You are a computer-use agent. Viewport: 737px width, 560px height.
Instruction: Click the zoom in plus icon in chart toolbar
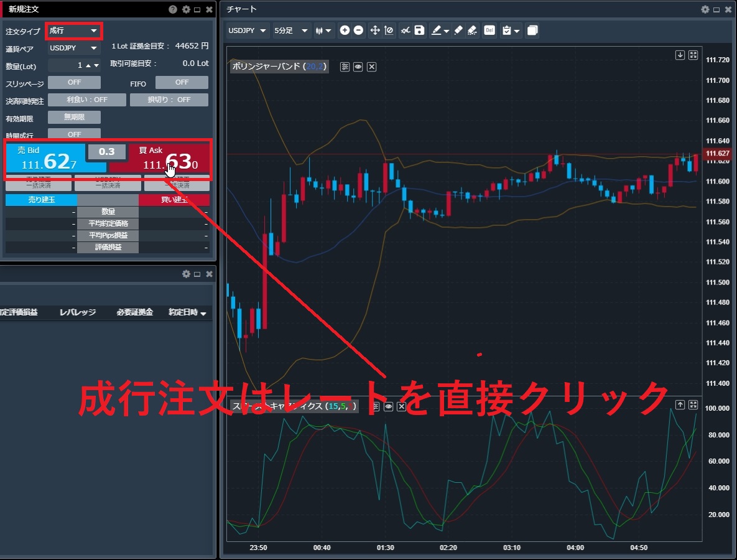345,30
